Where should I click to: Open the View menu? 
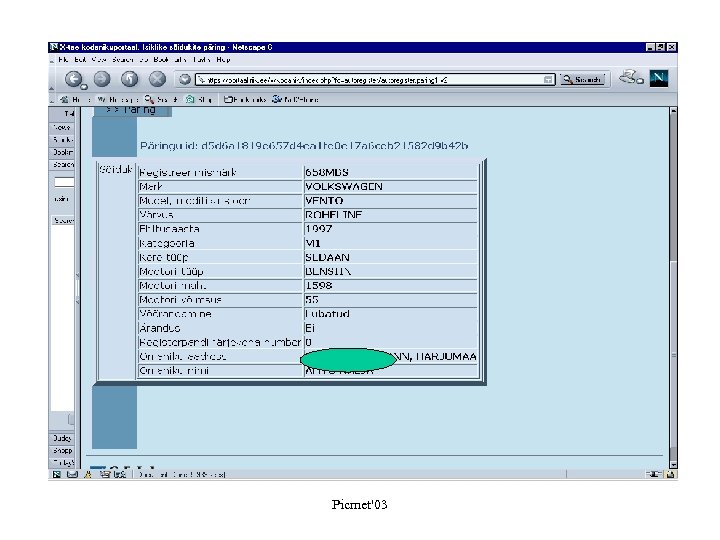click(99, 60)
